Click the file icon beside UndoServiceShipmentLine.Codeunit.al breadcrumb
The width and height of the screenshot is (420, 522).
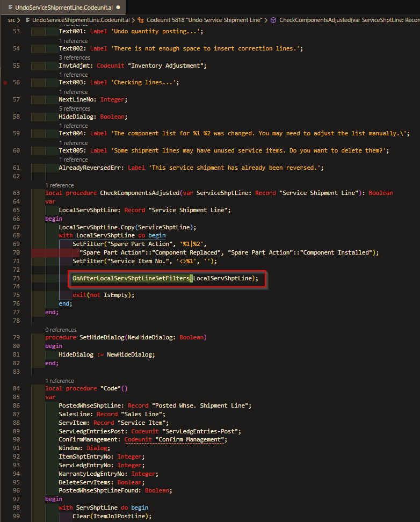coord(29,20)
